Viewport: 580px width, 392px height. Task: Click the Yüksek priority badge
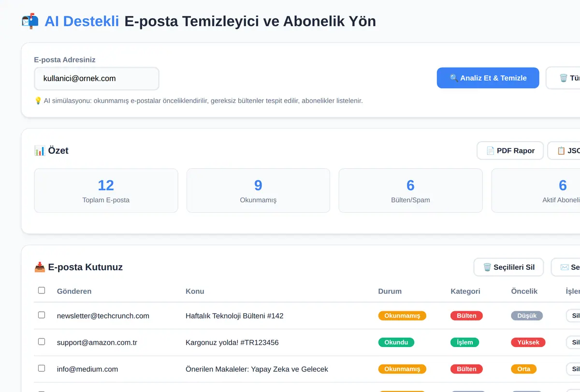pyautogui.click(x=528, y=342)
